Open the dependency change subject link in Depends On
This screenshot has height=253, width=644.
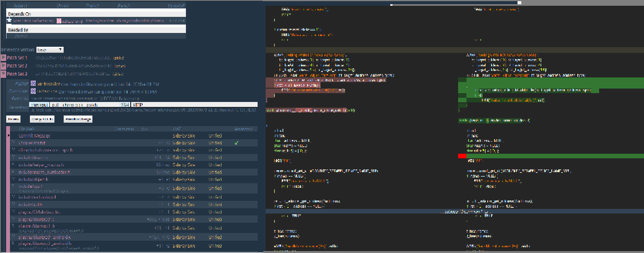[x=33, y=21]
